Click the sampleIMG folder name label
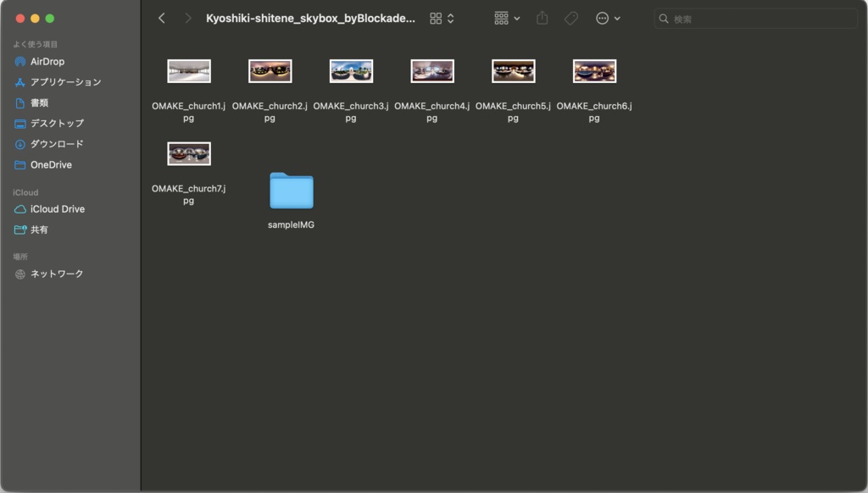Image resolution: width=868 pixels, height=493 pixels. [292, 224]
